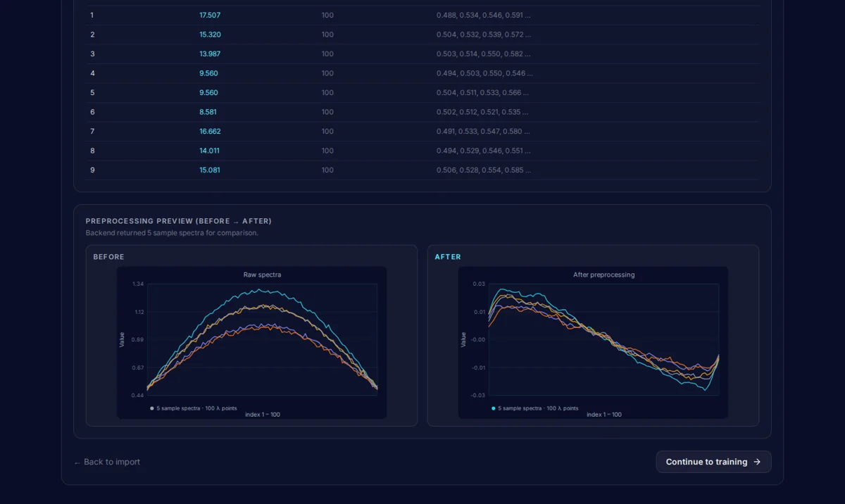This screenshot has height=504, width=845.
Task: Select value 9.560 in row 4
Action: (x=208, y=73)
